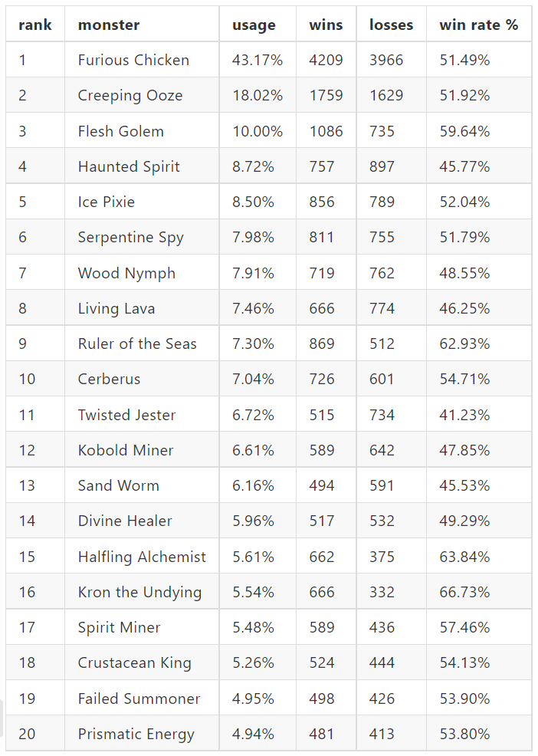Click Crustacean King losses value 444
The width and height of the screenshot is (538, 756).
pyautogui.click(x=382, y=663)
